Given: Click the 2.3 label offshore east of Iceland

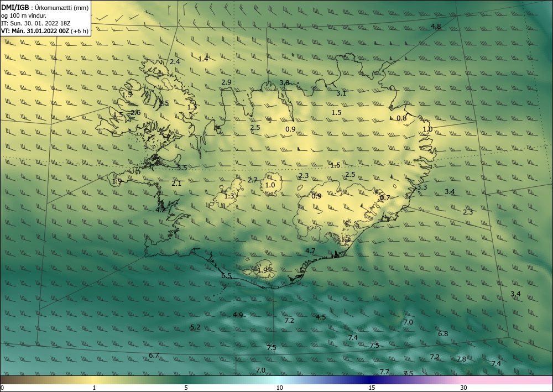Looking at the screenshot, I should [x=468, y=212].
